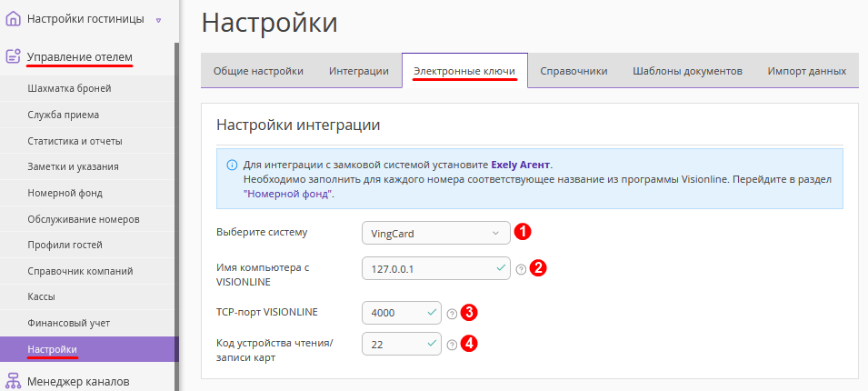Click the info icon in blue notice
Image resolution: width=868 pixels, height=391 pixels.
232,165
